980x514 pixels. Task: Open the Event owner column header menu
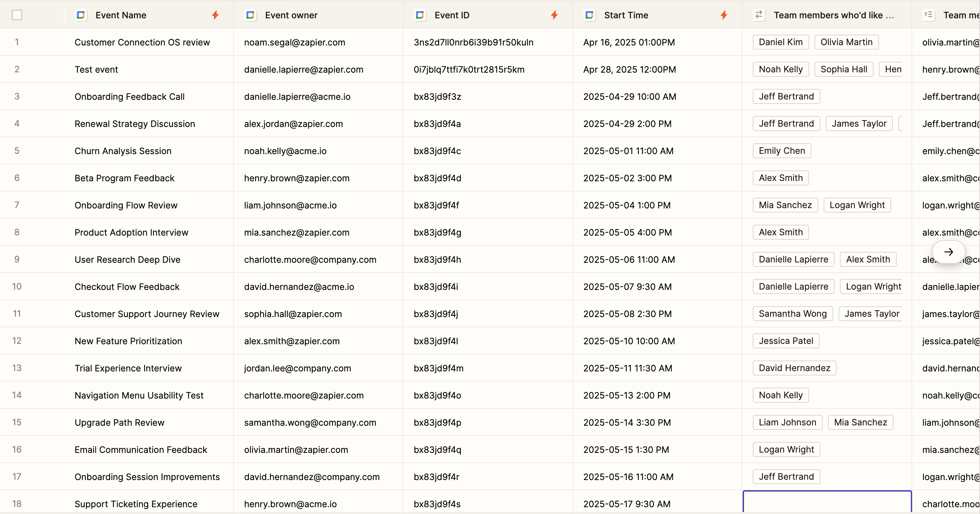[x=291, y=15]
